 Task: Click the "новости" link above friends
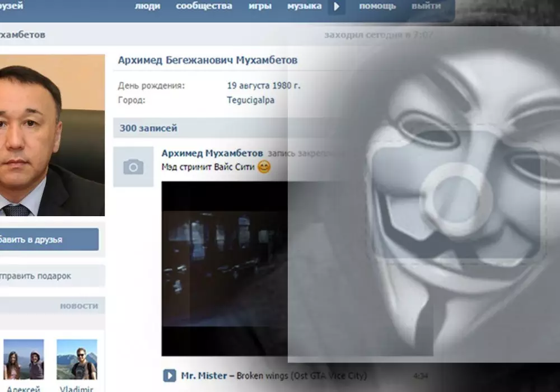pos(78,306)
